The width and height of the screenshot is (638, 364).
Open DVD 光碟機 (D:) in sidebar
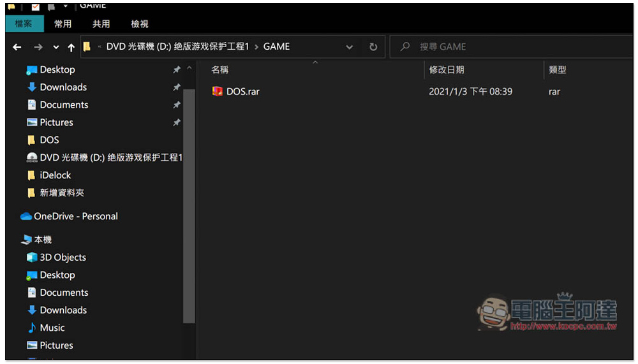111,157
